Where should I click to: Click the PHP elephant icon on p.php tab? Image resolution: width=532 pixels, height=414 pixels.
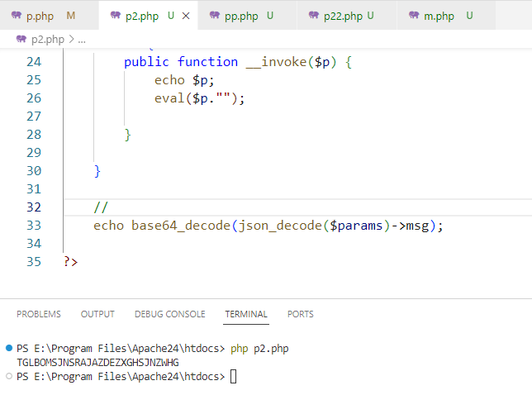point(17,16)
